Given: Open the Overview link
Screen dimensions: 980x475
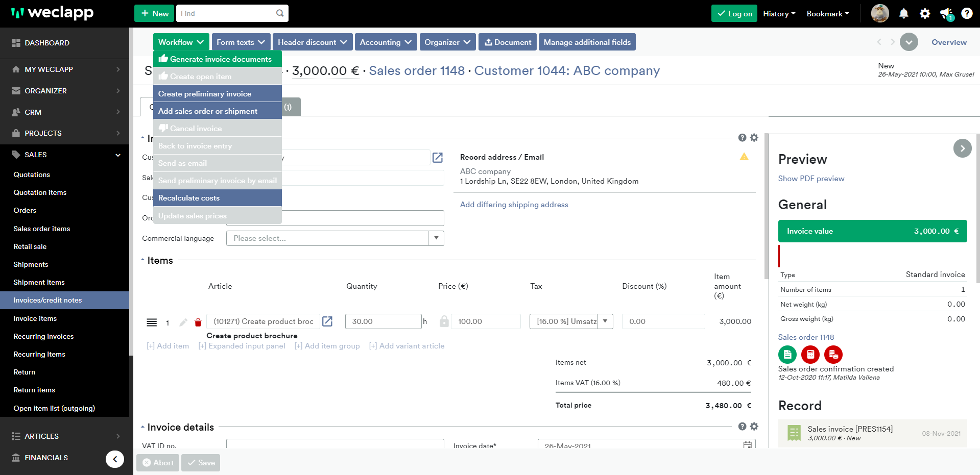Looking at the screenshot, I should pos(949,42).
